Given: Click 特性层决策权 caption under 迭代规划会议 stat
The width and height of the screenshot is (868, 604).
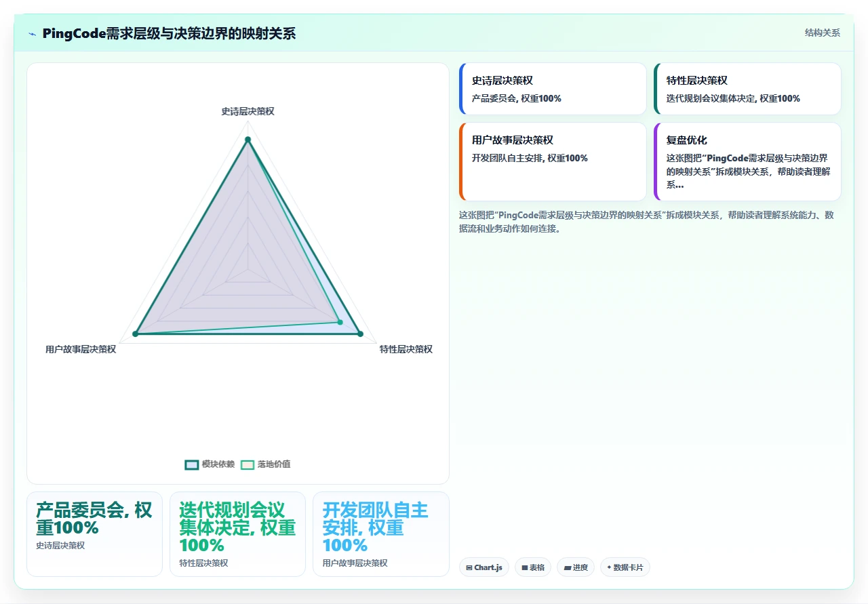Looking at the screenshot, I should pos(203,563).
